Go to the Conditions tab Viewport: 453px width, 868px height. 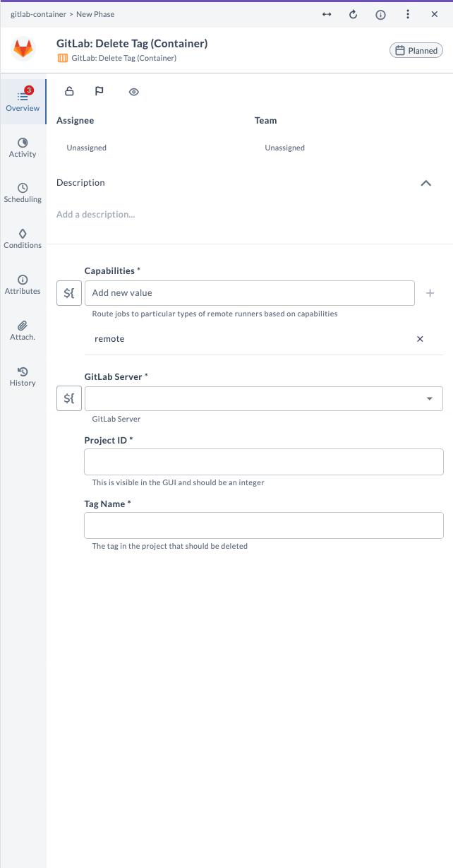click(x=23, y=239)
